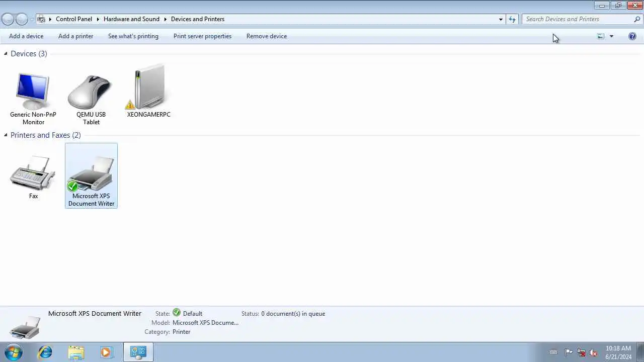Open the Help question mark button
The height and width of the screenshot is (362, 644).
(x=632, y=36)
